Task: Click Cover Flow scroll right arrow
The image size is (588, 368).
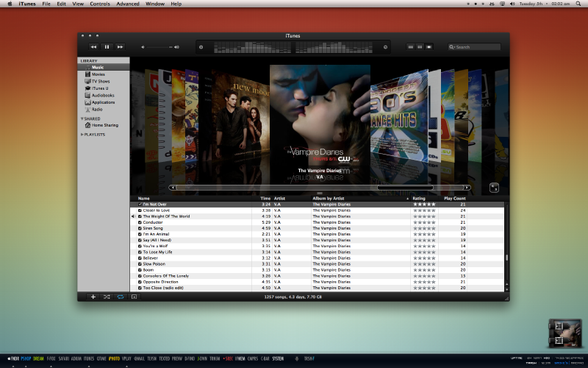Action: 467,188
